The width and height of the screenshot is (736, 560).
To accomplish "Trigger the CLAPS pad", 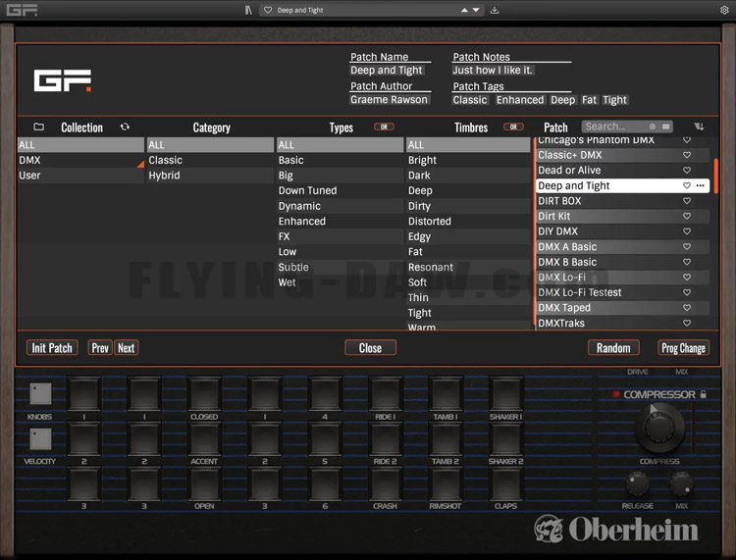I will click(505, 484).
